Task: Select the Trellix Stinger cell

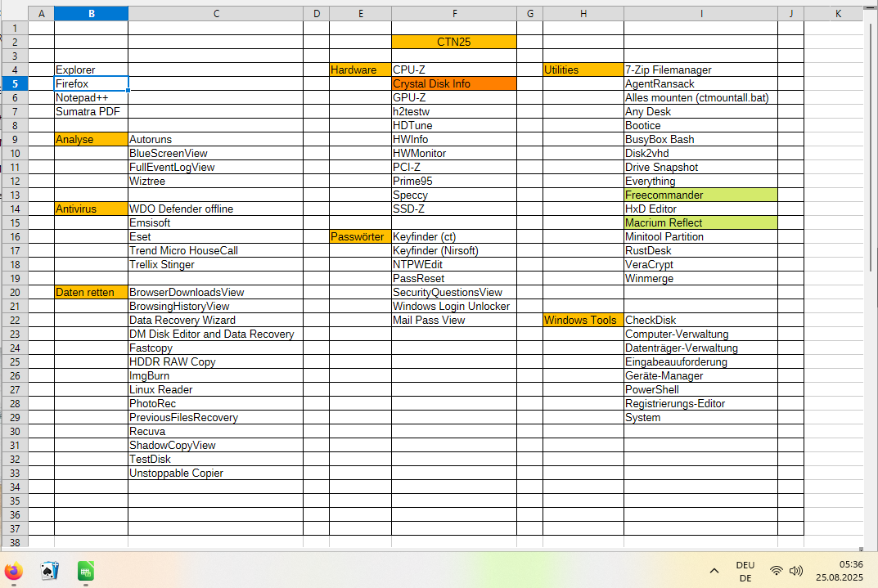Action: pyautogui.click(x=215, y=265)
